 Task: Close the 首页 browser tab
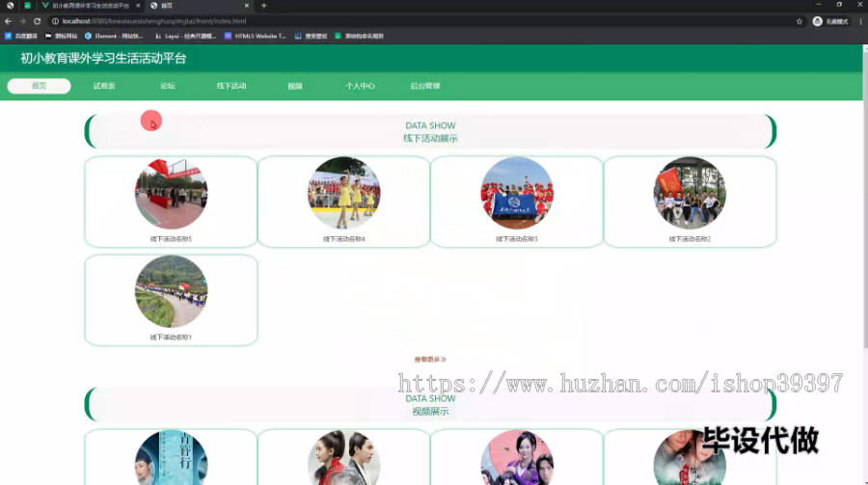click(246, 6)
